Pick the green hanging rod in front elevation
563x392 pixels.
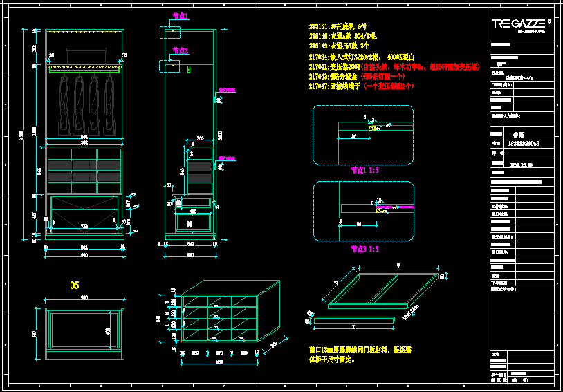84,71
